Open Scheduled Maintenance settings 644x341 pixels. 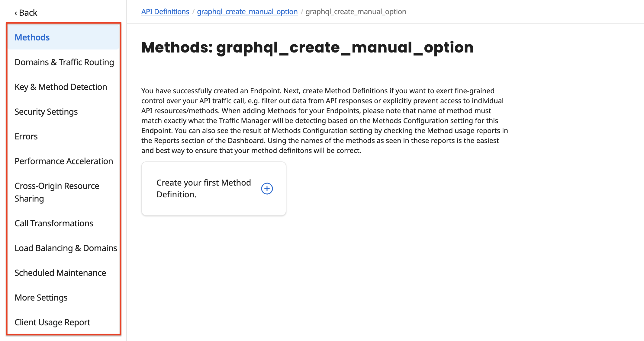[60, 273]
